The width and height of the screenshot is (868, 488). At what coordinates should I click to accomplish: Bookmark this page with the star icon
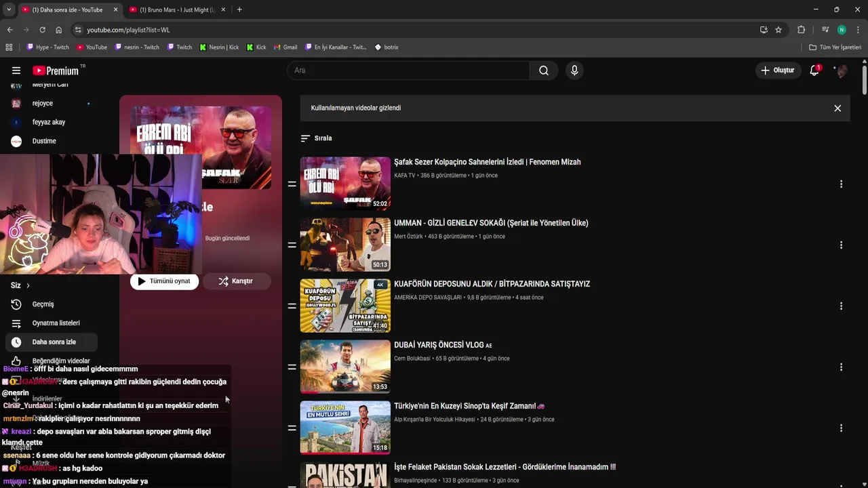point(778,30)
